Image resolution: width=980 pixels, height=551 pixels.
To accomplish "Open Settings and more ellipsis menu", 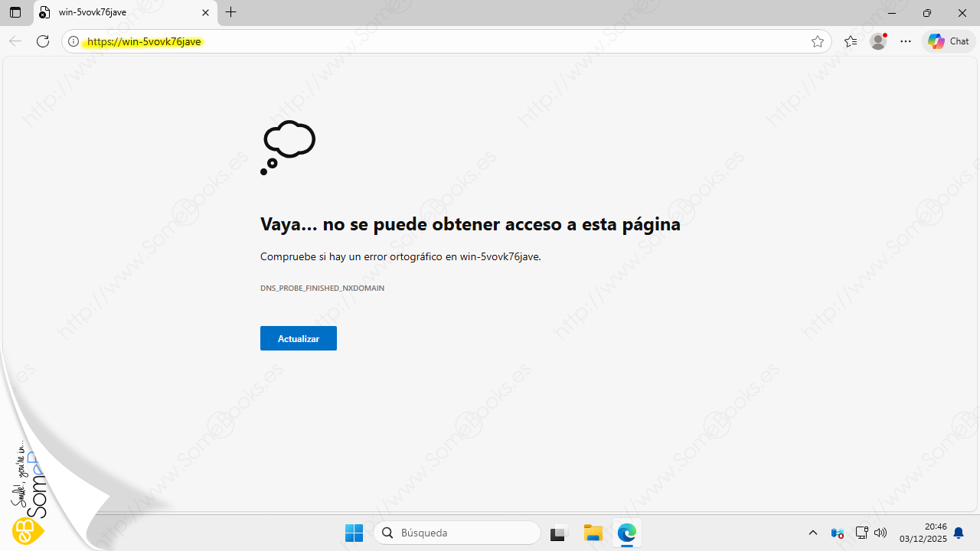I will [x=906, y=41].
